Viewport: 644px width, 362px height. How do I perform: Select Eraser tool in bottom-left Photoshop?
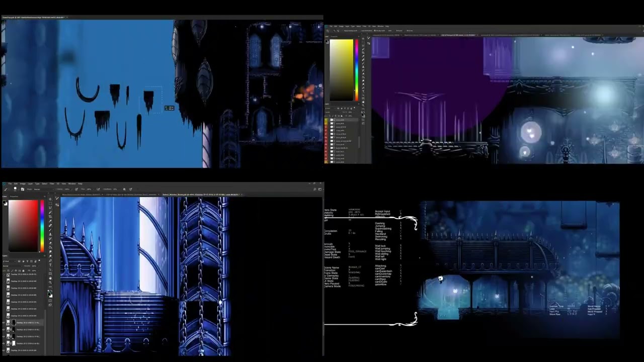click(50, 243)
